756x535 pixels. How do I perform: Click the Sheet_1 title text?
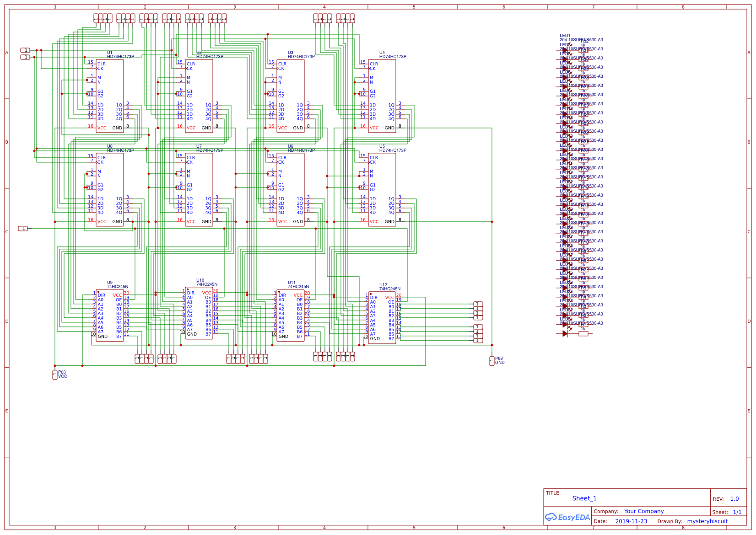click(584, 498)
